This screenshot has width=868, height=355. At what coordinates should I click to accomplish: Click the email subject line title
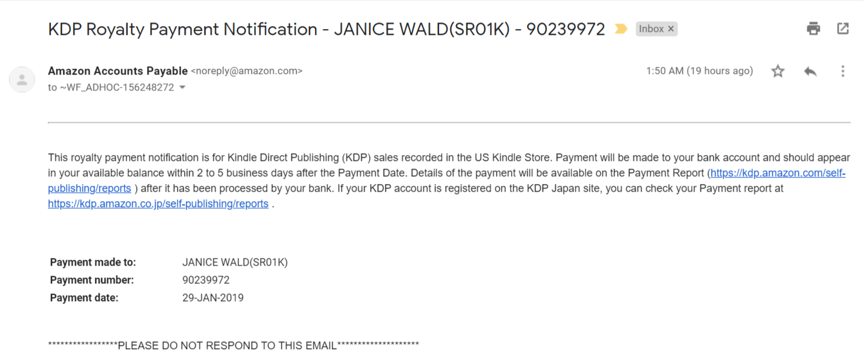(327, 29)
